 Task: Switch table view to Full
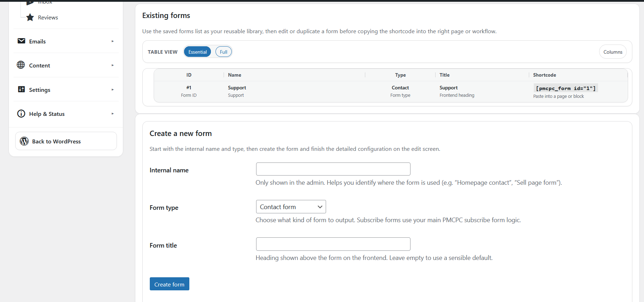224,52
